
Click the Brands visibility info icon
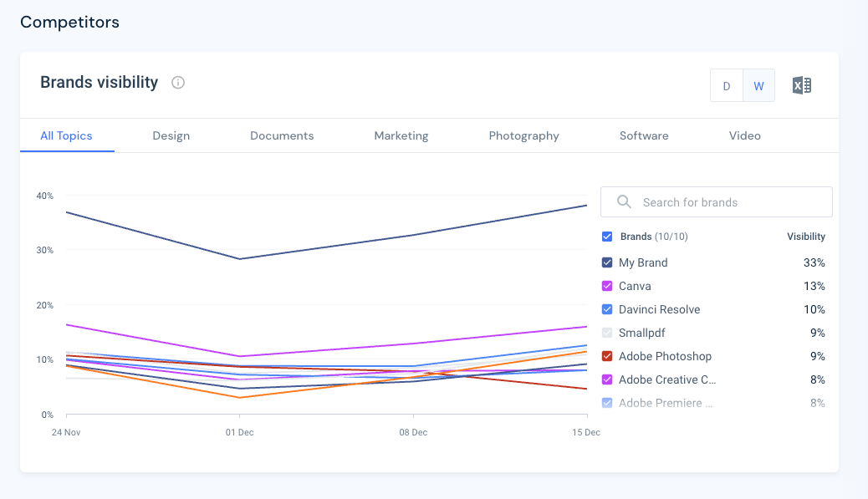click(178, 83)
